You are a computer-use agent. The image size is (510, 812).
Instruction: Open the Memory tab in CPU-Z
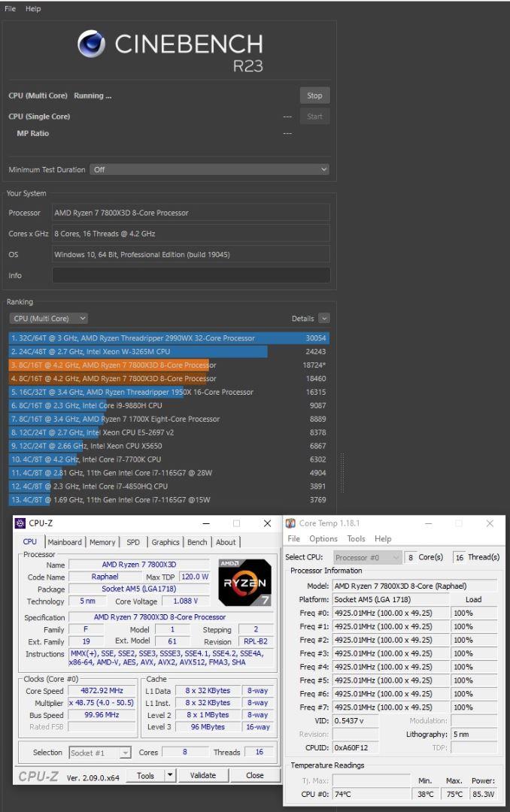click(102, 542)
